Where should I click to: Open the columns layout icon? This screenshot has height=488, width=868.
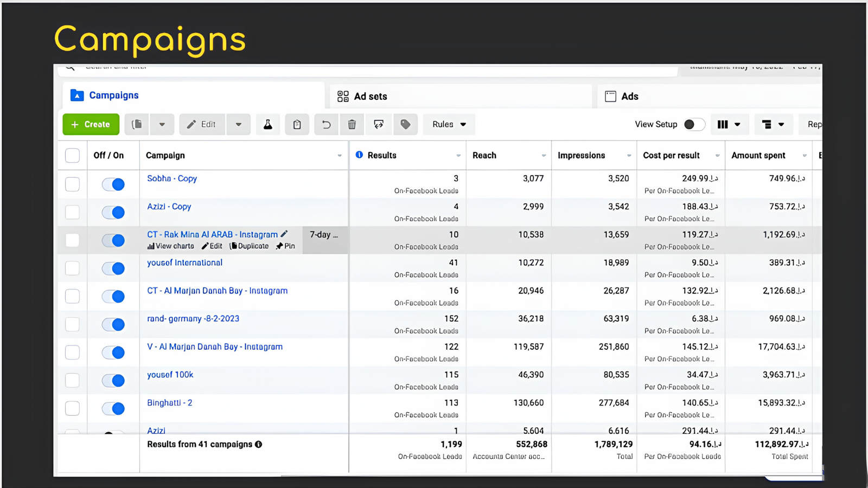(x=729, y=125)
